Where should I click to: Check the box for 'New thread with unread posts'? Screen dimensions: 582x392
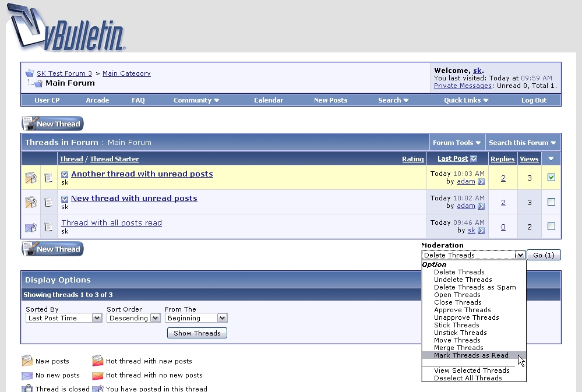point(551,202)
